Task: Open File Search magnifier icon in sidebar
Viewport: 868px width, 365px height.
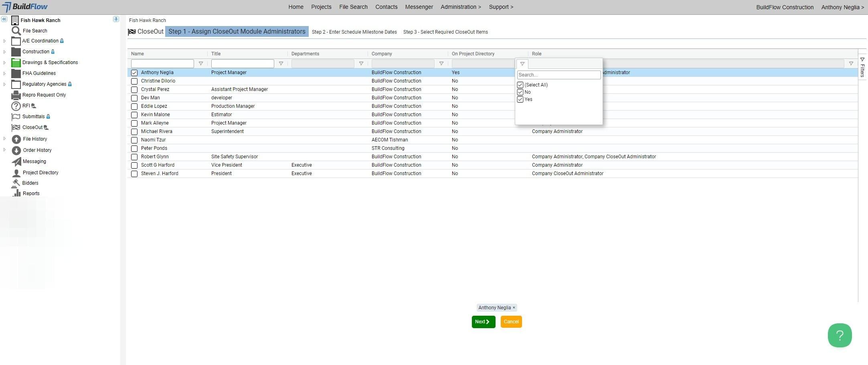Action: coord(16,31)
